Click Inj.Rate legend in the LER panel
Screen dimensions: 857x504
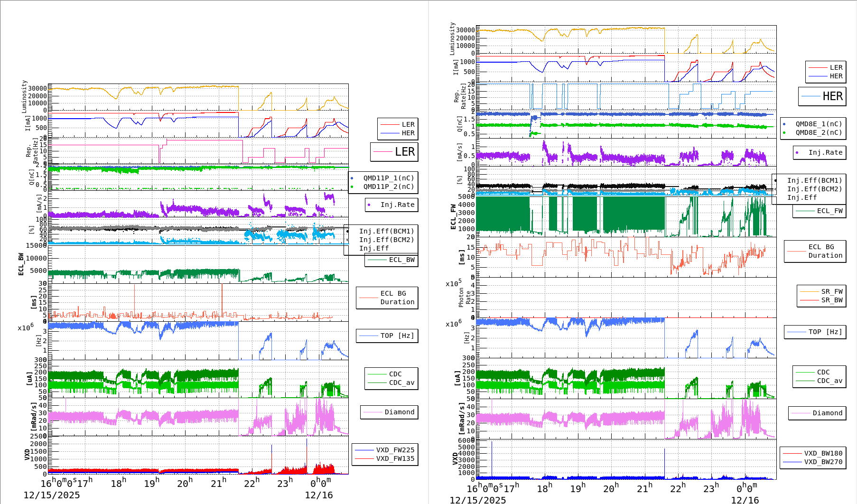(397, 205)
